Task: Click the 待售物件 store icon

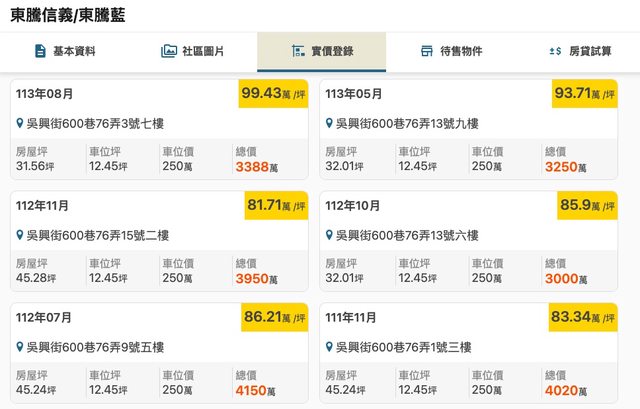Action: point(426,51)
